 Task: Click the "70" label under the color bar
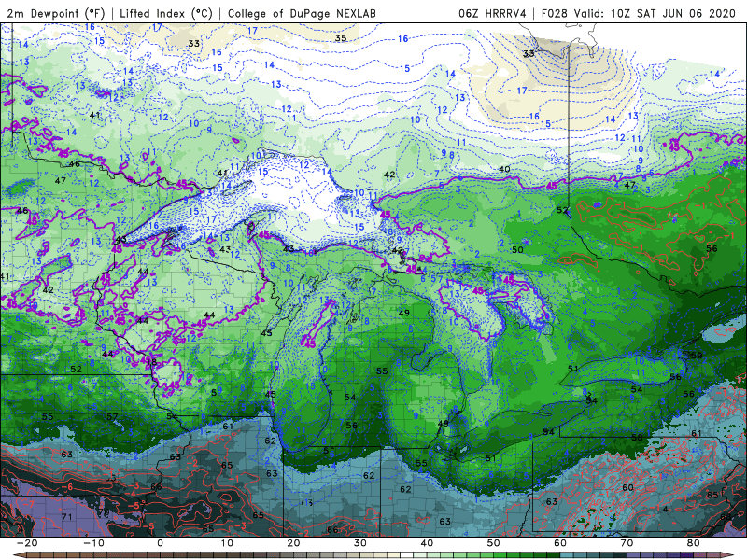coord(627,543)
